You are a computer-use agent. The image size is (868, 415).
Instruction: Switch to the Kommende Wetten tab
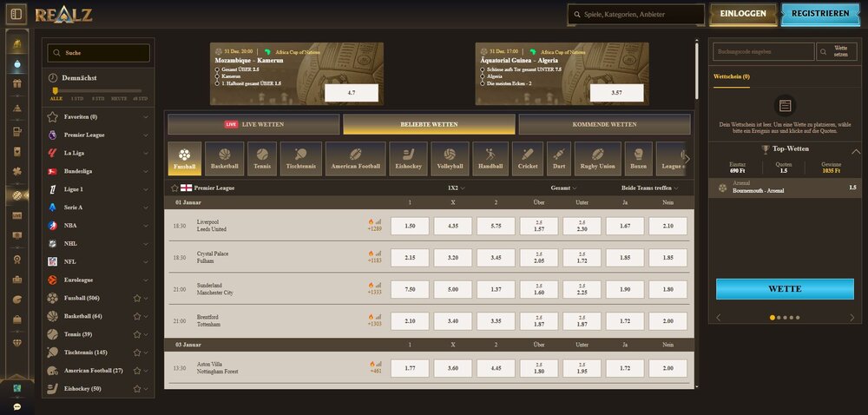pos(604,124)
